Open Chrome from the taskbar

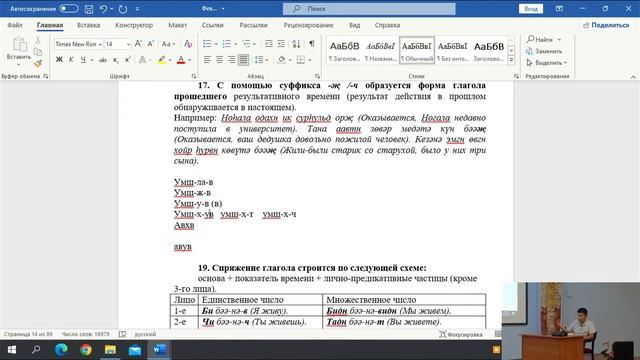[86, 350]
